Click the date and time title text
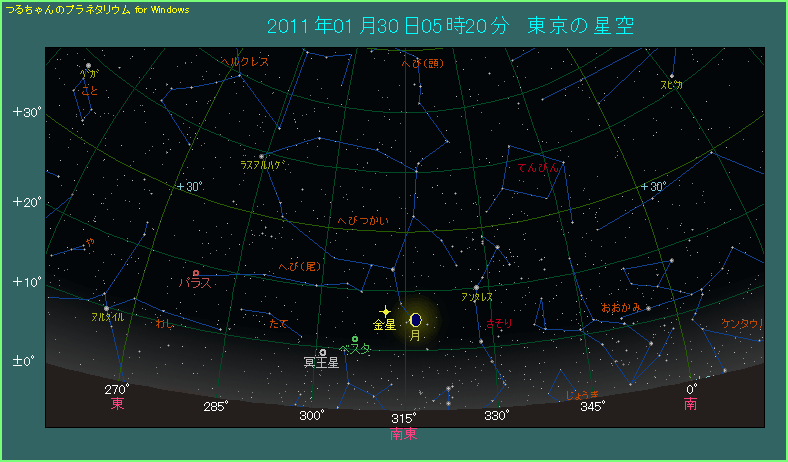This screenshot has width=788, height=462. [x=450, y=26]
